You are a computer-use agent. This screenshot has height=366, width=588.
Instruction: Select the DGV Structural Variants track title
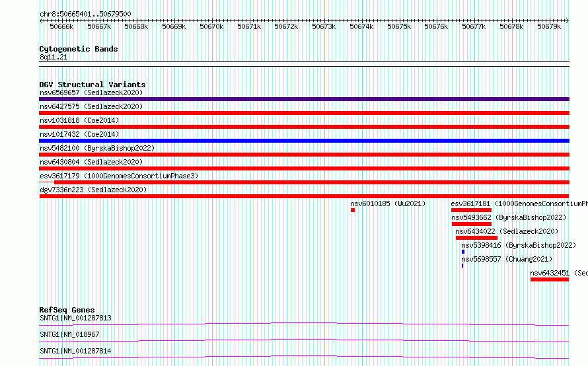[92, 85]
